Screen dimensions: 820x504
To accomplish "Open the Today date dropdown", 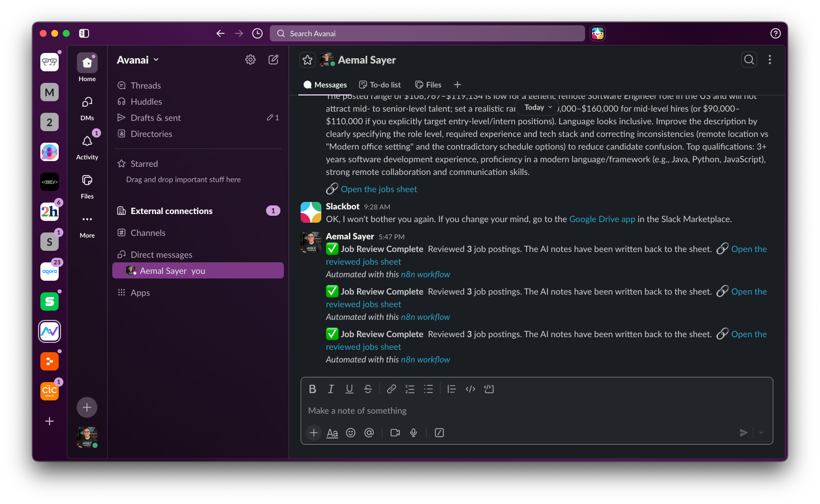I will click(x=538, y=108).
